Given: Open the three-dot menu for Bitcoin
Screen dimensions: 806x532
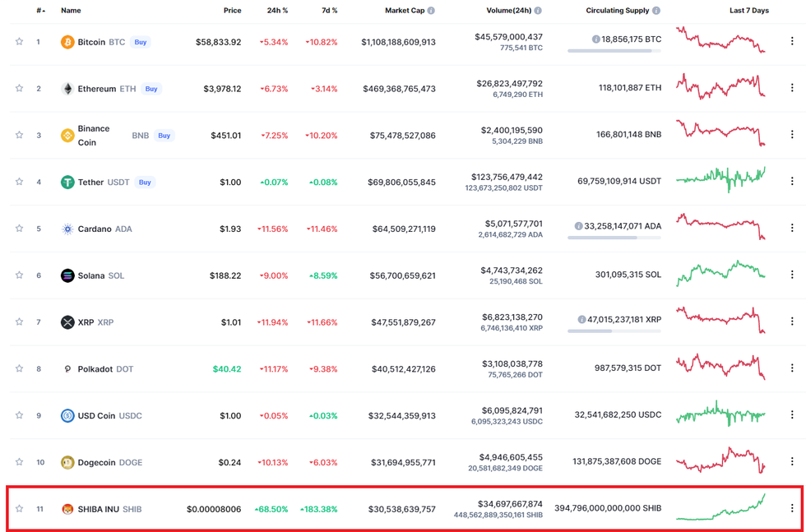Looking at the screenshot, I should [x=792, y=41].
